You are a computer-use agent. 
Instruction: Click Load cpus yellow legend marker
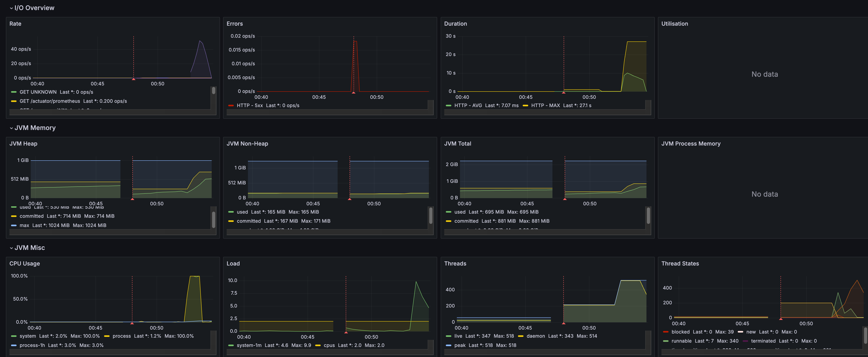pyautogui.click(x=318, y=345)
